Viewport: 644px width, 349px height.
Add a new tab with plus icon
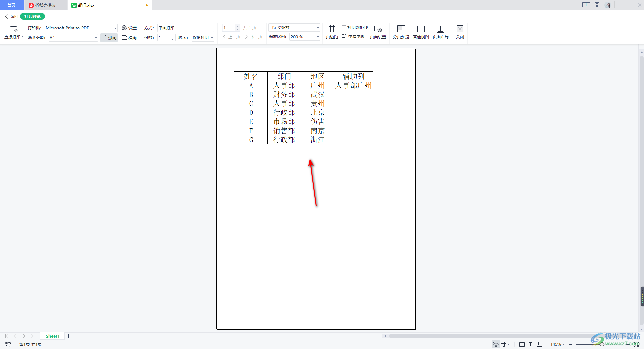[158, 5]
